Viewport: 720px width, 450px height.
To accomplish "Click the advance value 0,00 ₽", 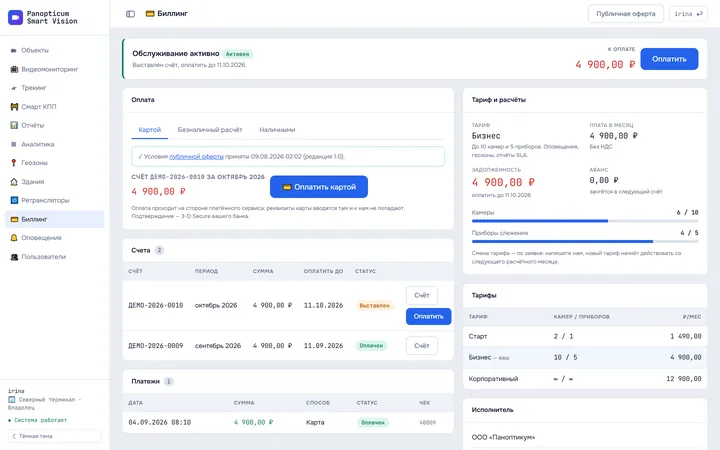I will point(604,180).
